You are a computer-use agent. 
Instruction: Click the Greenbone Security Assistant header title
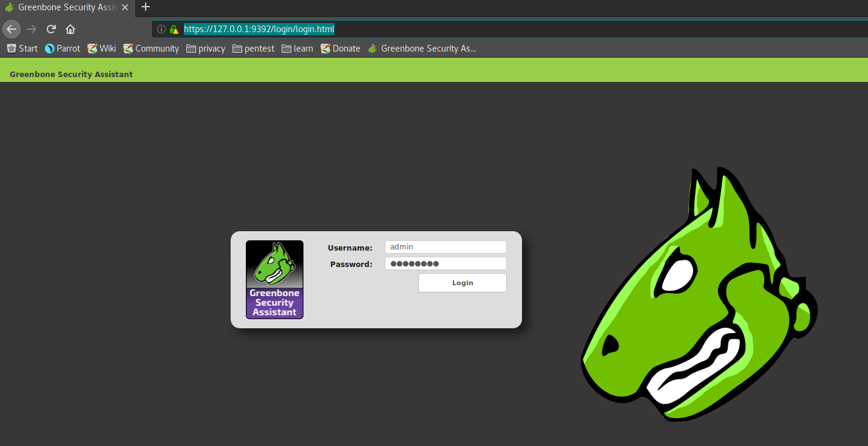click(71, 75)
